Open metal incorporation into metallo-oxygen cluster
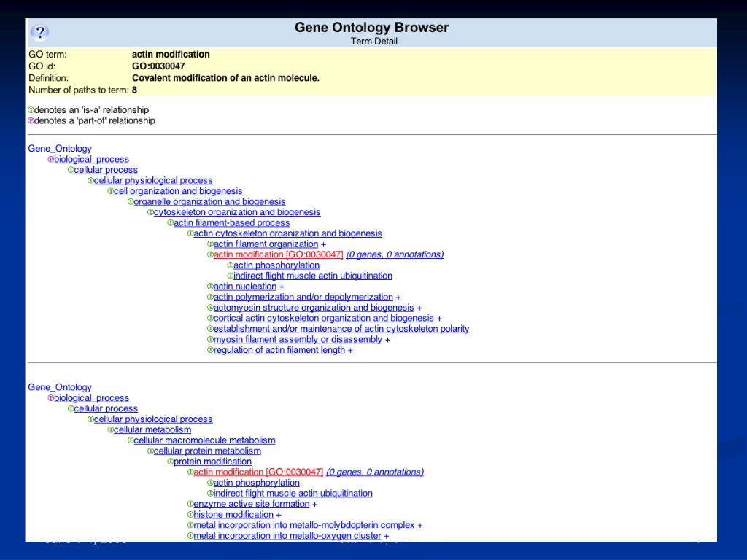This screenshot has width=747, height=560. point(287,536)
